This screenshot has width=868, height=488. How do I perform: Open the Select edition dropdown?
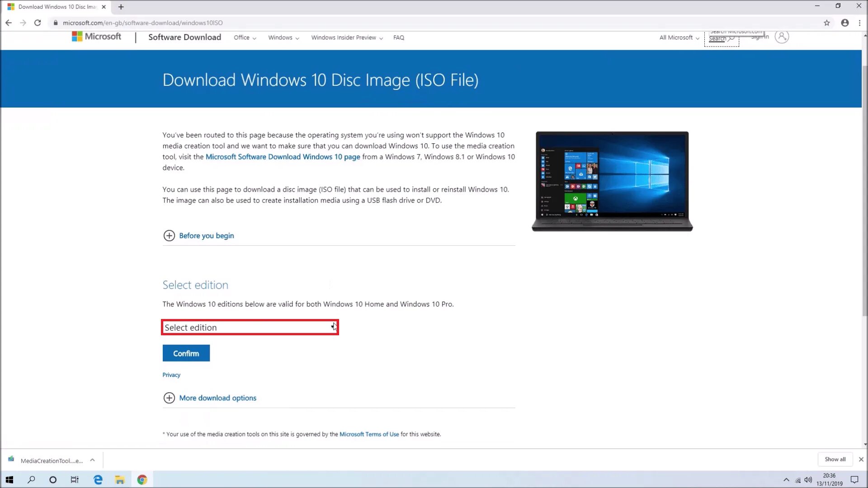click(x=250, y=327)
